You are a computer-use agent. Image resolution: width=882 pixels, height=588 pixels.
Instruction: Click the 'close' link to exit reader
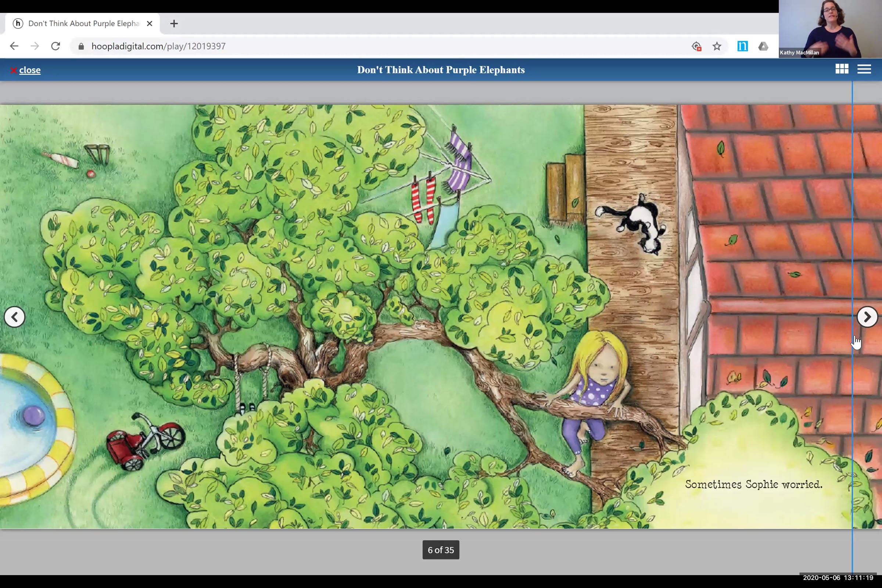coord(30,70)
